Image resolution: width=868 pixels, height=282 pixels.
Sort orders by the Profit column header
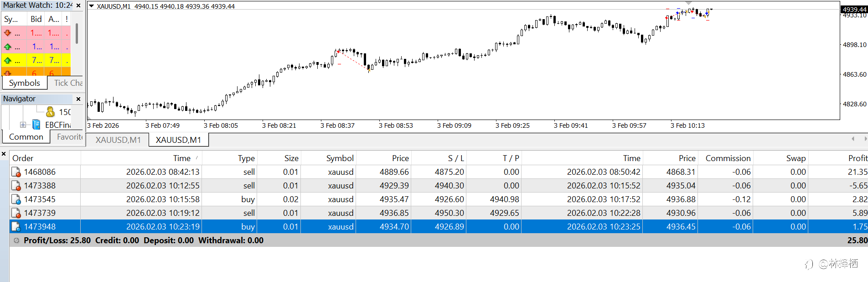[857, 158]
